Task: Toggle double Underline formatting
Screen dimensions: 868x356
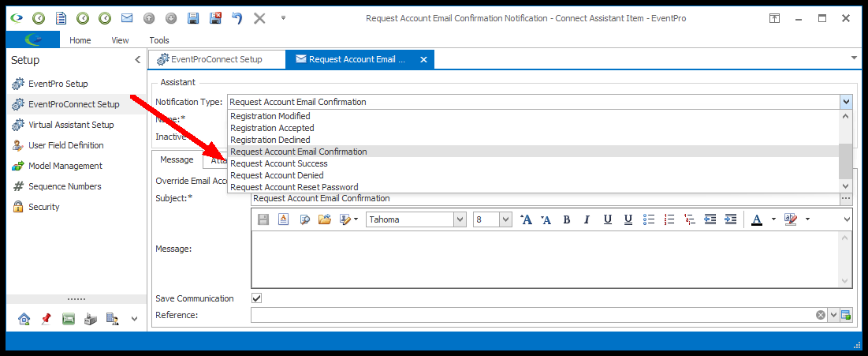Action: click(x=628, y=219)
